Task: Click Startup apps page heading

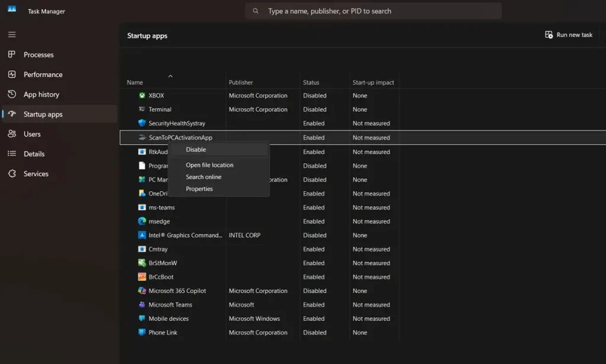Action: point(147,36)
